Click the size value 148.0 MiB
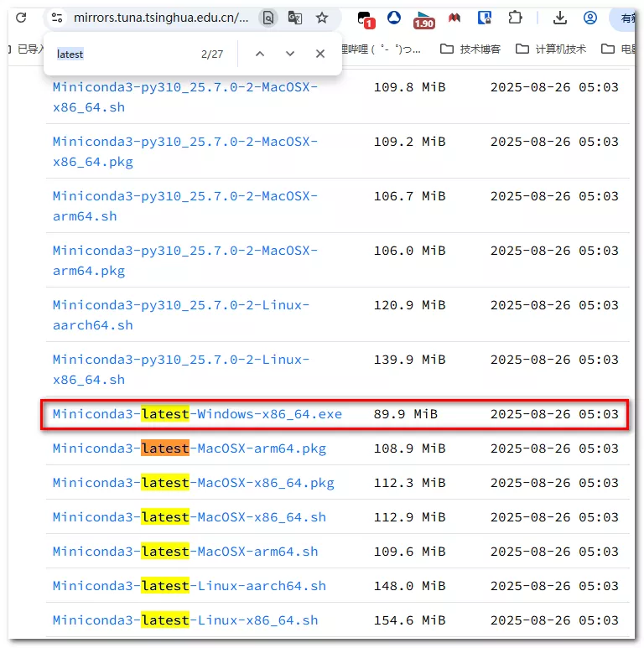The image size is (644, 648). point(410,586)
